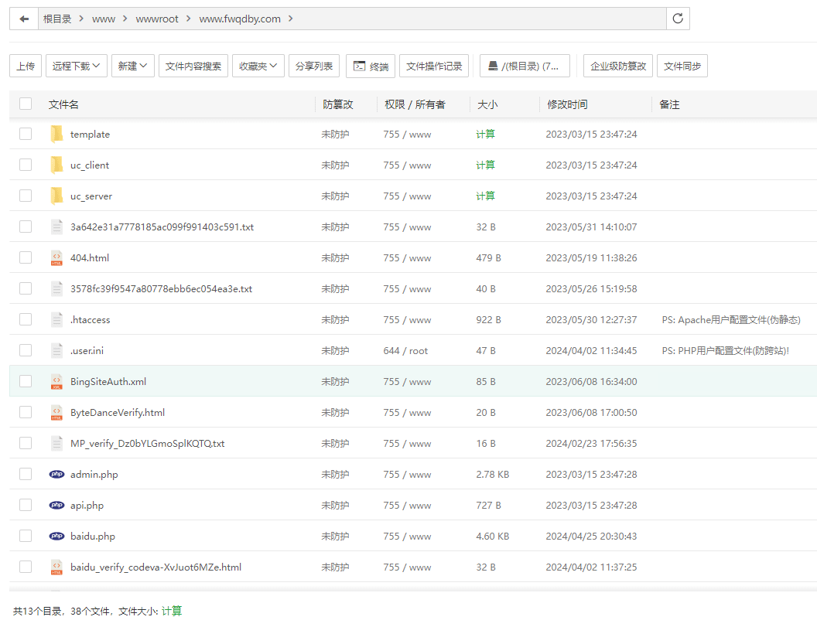Click empty area of the path input bar
817x644 pixels.
coord(480,19)
